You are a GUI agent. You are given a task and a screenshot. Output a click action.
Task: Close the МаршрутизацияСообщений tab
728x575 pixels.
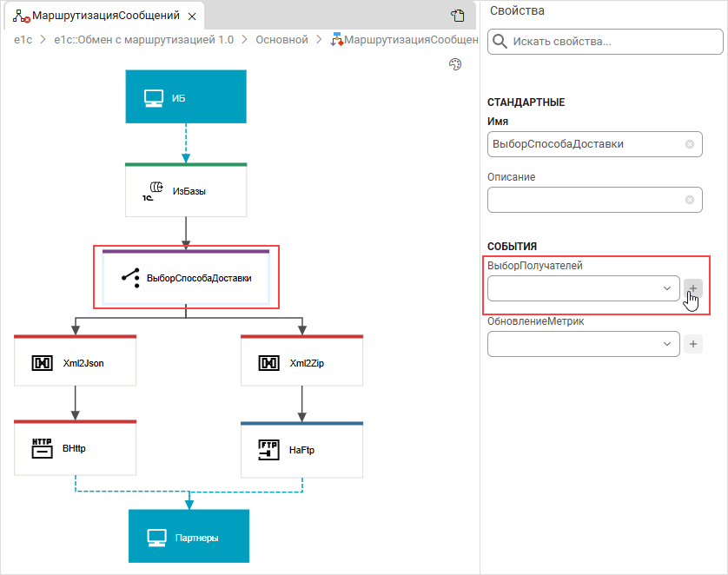click(x=192, y=17)
